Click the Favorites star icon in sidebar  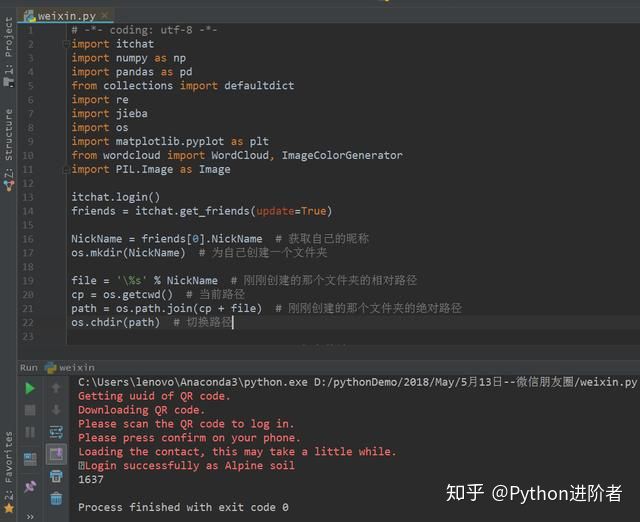9,508
